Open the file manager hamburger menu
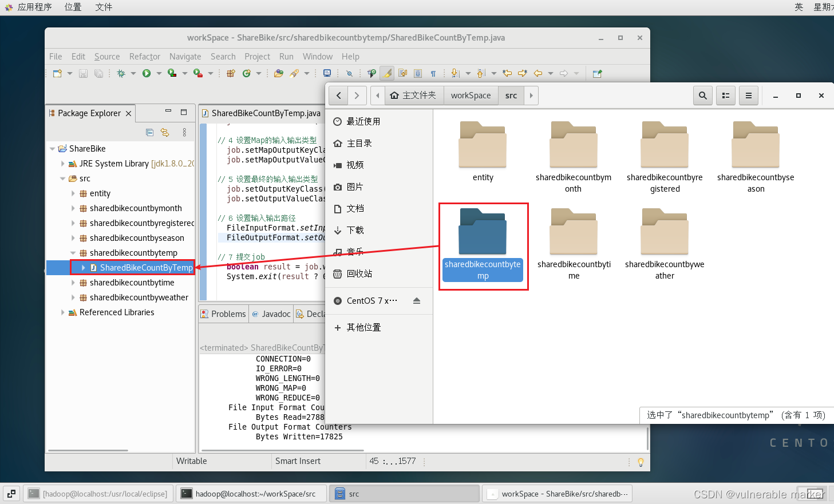The image size is (834, 504). pos(749,96)
